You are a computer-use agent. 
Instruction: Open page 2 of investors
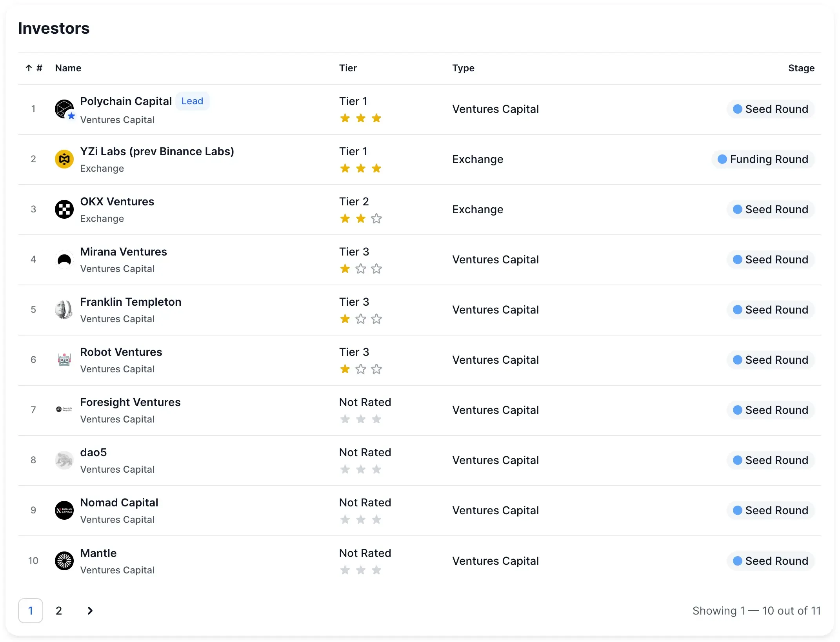59,611
